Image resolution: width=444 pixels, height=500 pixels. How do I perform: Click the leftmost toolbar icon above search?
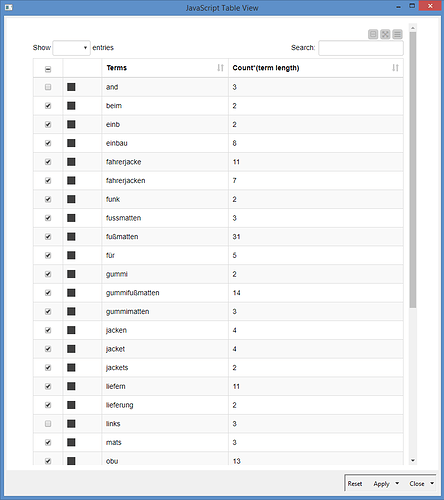click(373, 34)
